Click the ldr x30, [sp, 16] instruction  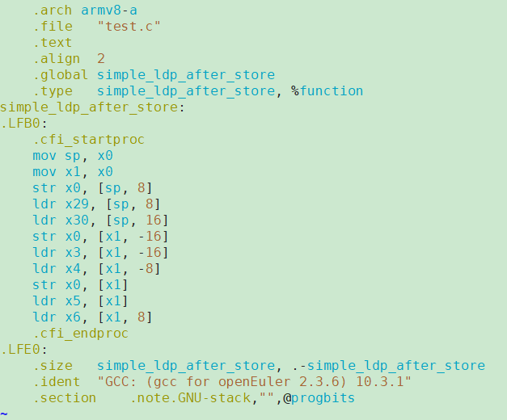pyautogui.click(x=100, y=220)
